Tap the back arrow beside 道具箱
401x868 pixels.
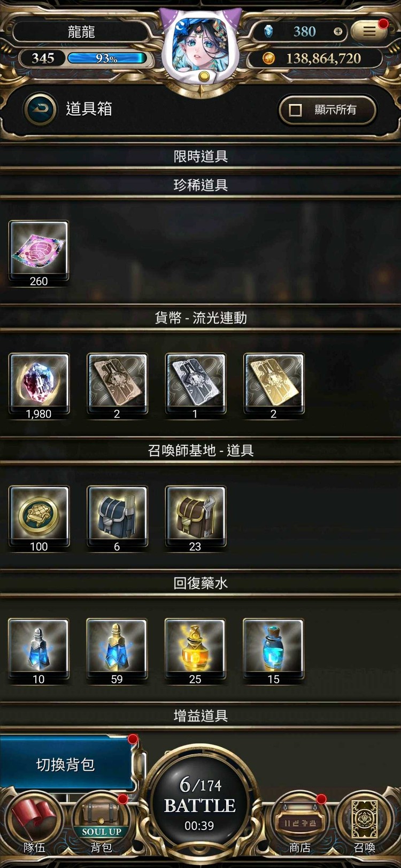coord(40,109)
